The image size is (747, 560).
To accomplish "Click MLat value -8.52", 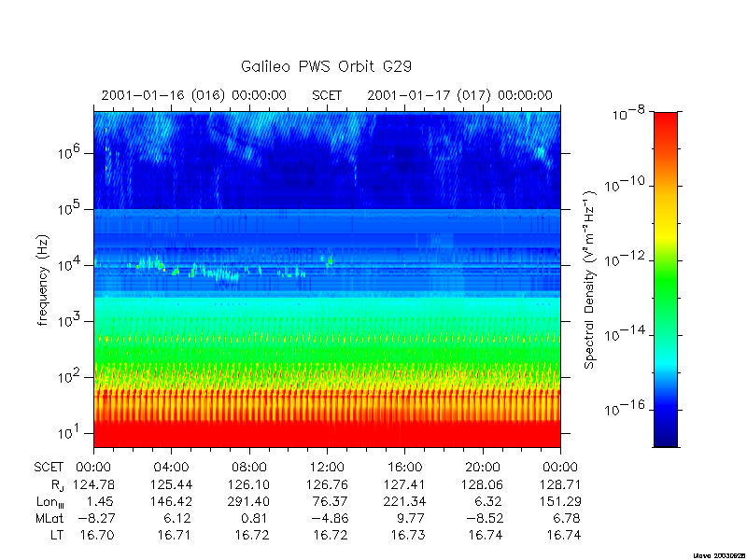I will point(486,518).
